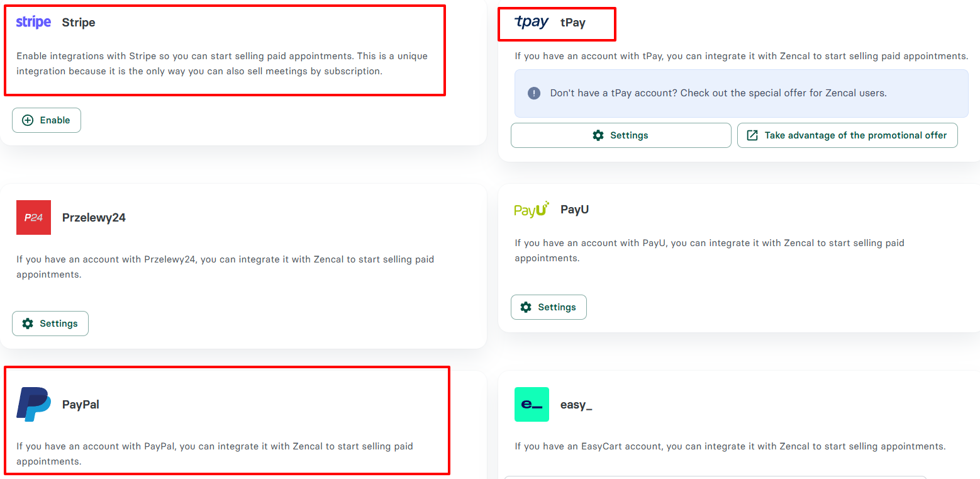This screenshot has width=980, height=479.
Task: Click the info icon in tPay notice
Action: 534,93
